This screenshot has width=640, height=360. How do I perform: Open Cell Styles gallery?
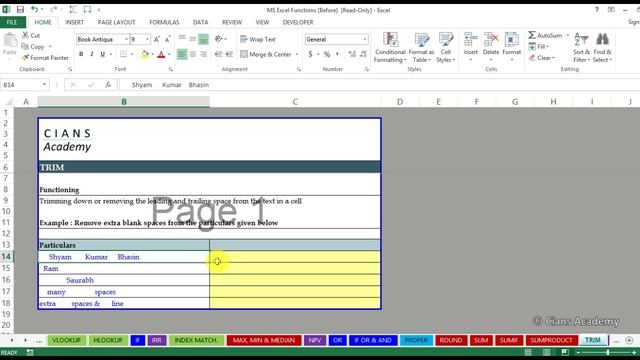tap(445, 47)
